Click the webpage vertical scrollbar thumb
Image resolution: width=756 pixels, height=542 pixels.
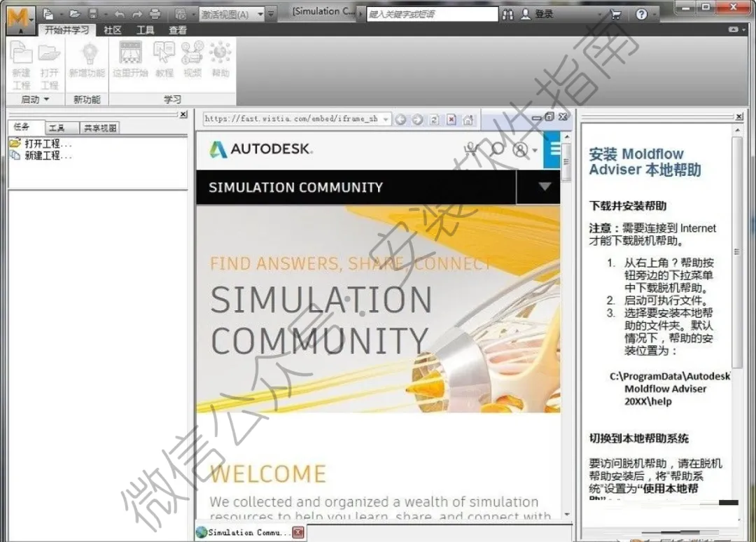click(x=566, y=162)
